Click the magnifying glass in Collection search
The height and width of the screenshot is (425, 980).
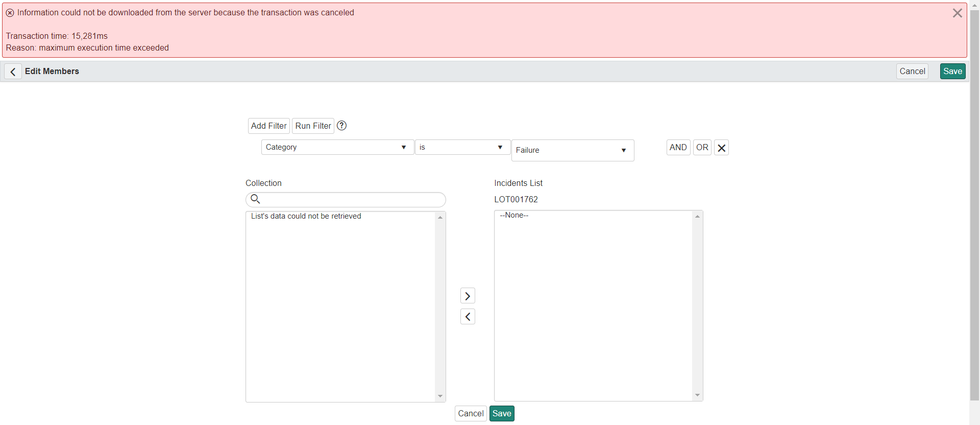point(256,199)
